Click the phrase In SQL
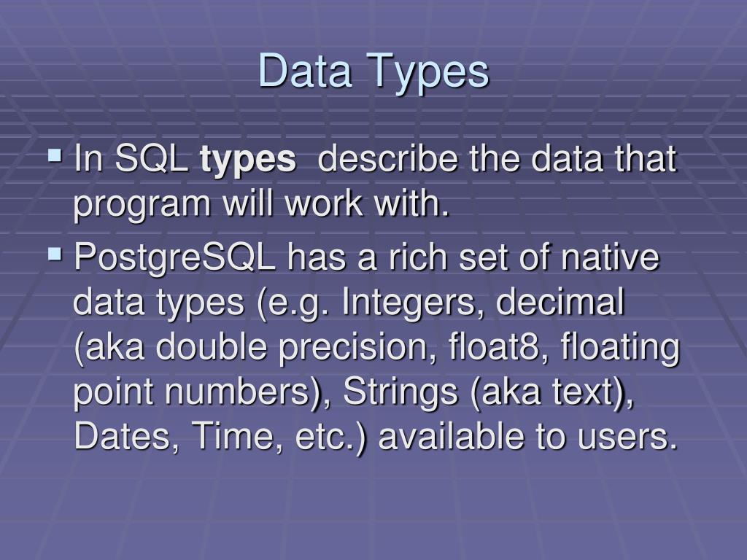This screenshot has height=560, width=747. (131, 158)
